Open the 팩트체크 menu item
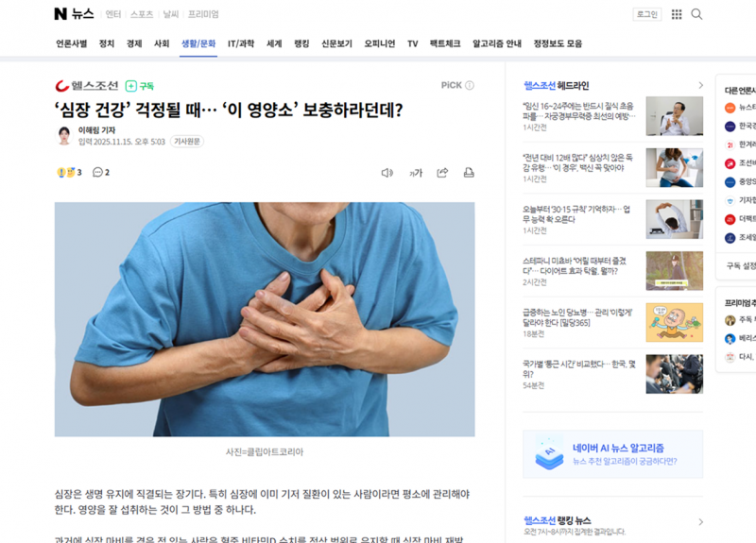Image resolution: width=756 pixels, height=543 pixels. tap(444, 43)
